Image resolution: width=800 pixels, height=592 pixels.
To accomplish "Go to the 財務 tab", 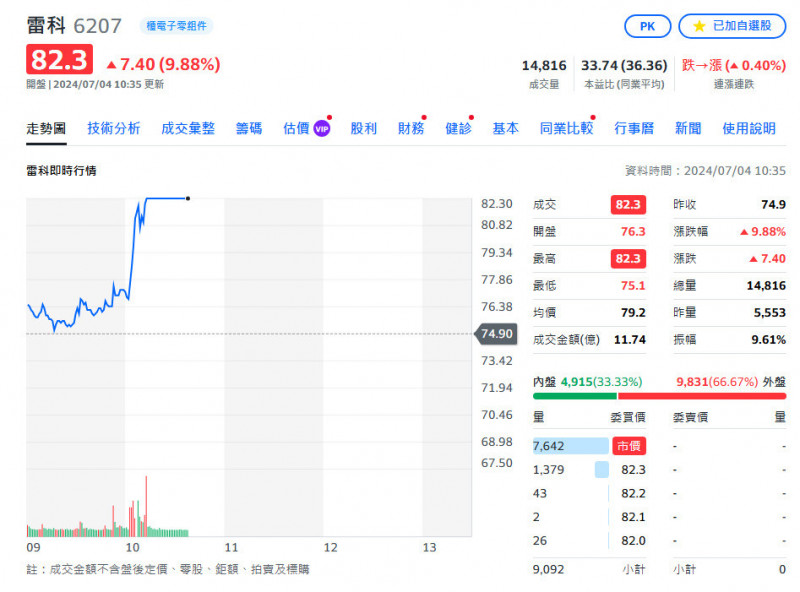I will click(411, 129).
